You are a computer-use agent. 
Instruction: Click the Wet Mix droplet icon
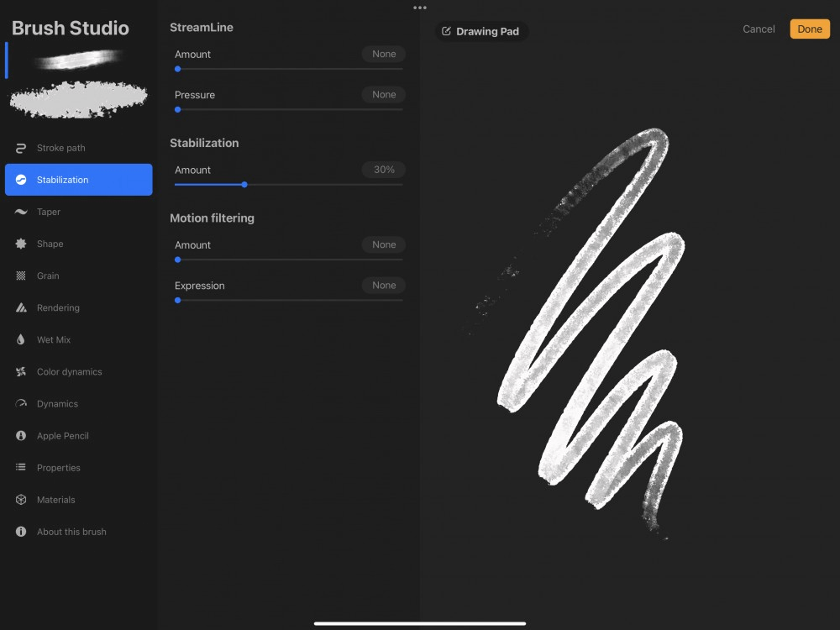(21, 339)
